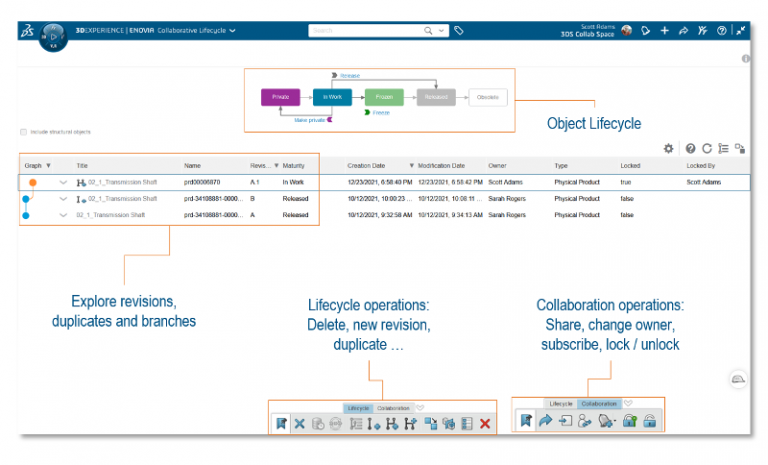
Task: Click the New Revision icon in Lifecycle toolbar
Action: [374, 424]
